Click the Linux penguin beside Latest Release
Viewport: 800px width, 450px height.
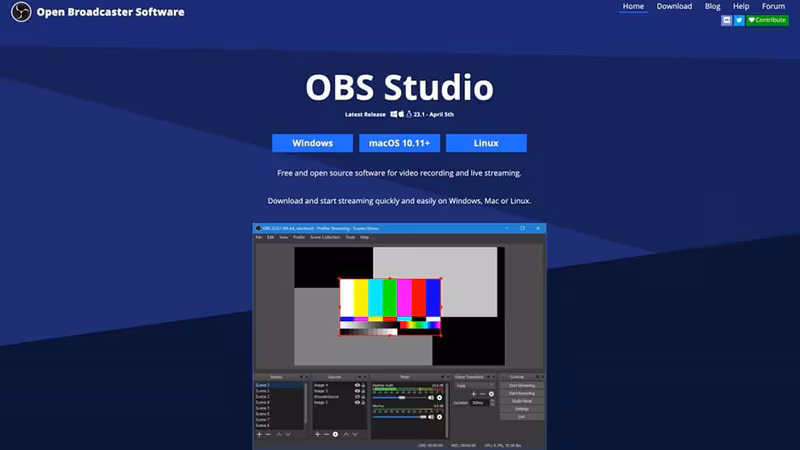(x=409, y=114)
